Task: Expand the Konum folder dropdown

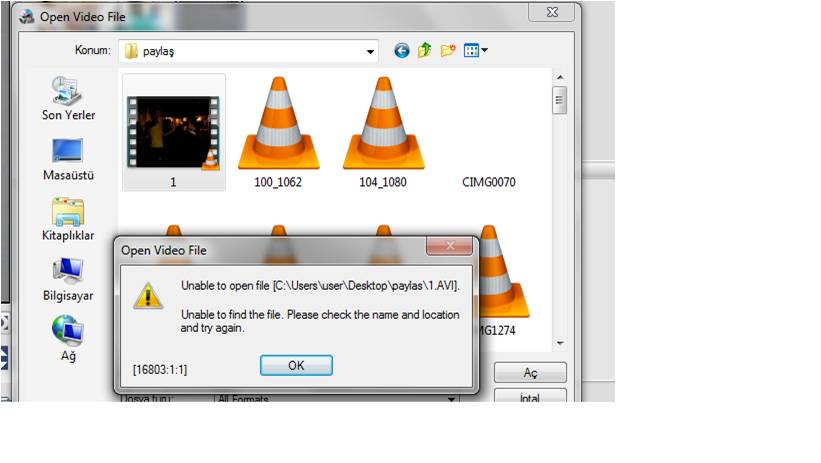Action: tap(370, 50)
